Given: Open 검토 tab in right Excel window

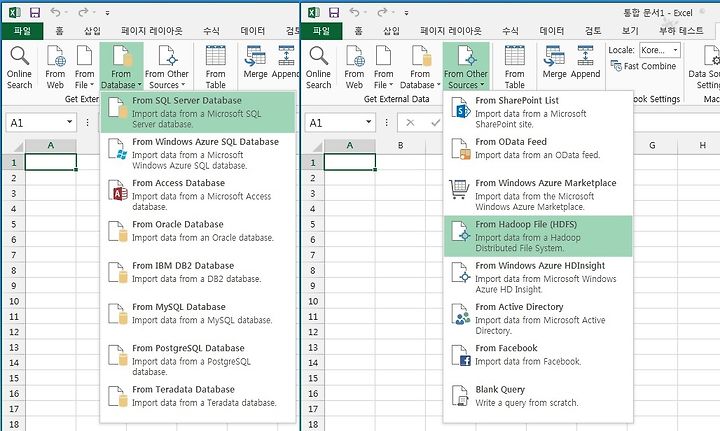Looking at the screenshot, I should pyautogui.click(x=593, y=31).
